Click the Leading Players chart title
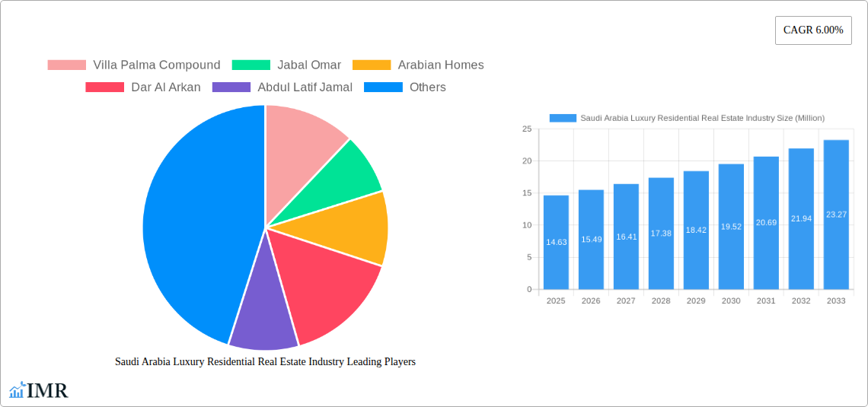Screen dimensions: 868x407 (265, 362)
